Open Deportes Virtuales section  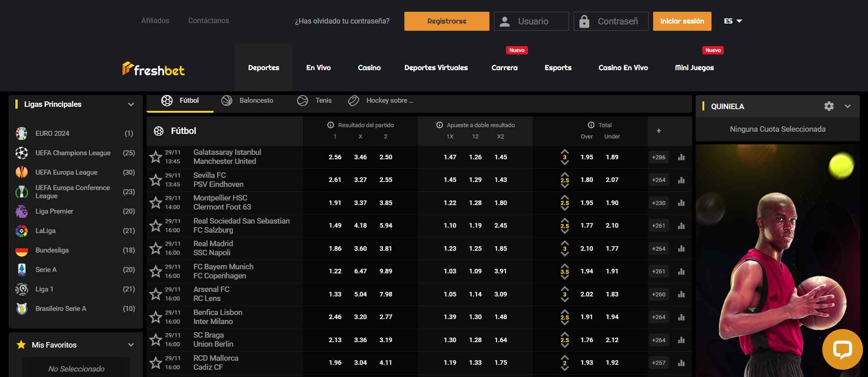point(436,67)
